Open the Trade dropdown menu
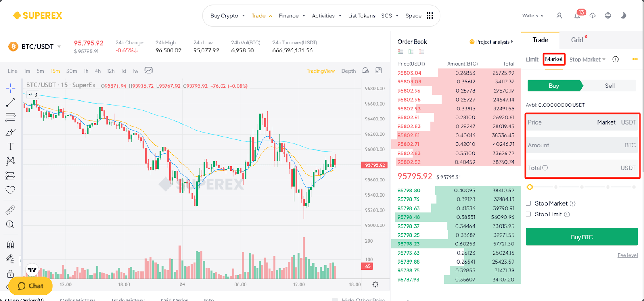Viewport: 644px width, 301px height. tap(262, 15)
